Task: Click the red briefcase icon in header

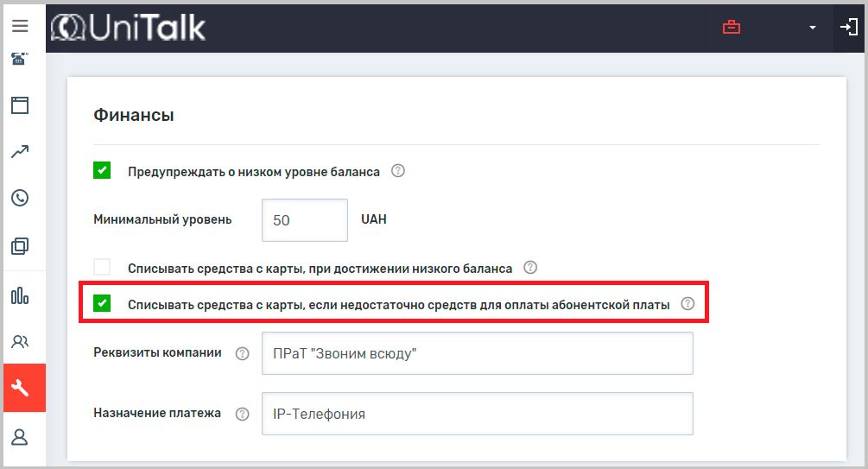Action: click(x=732, y=28)
